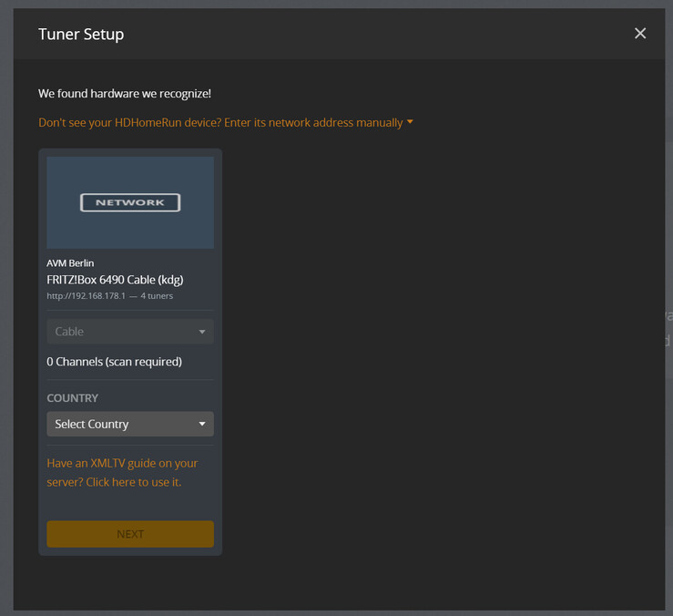Image resolution: width=673 pixels, height=616 pixels.
Task: Open the XMLTV guide link
Action: point(122,473)
